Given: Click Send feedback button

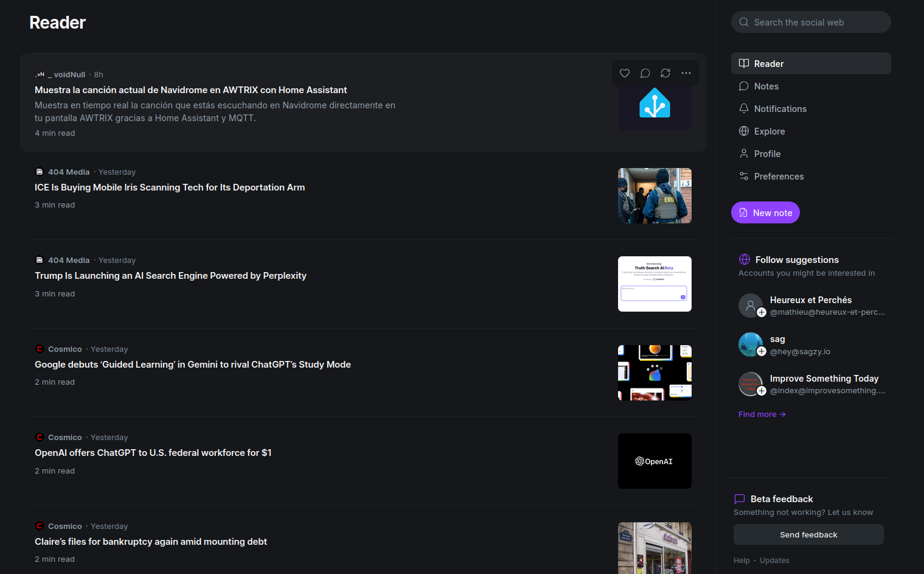Looking at the screenshot, I should click(808, 534).
